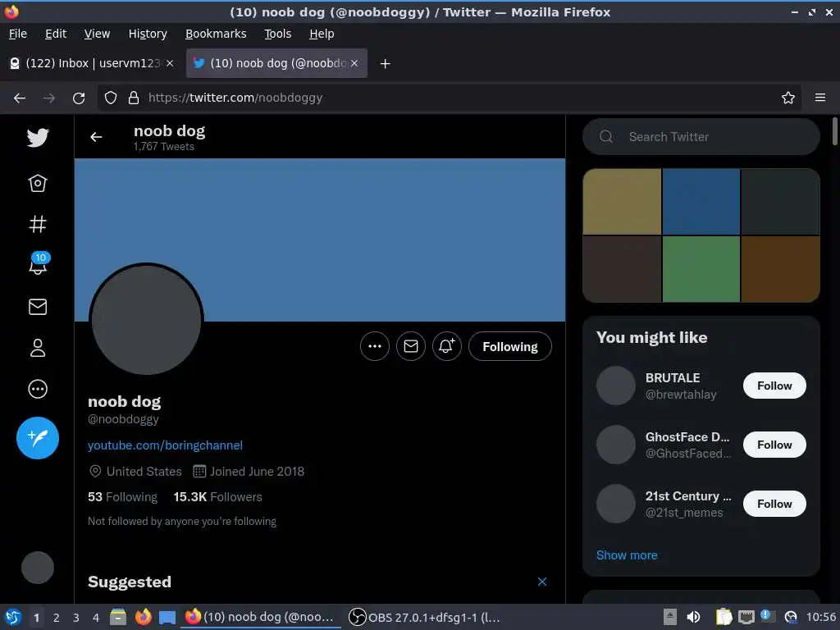Close the Inbox tab

tap(170, 63)
